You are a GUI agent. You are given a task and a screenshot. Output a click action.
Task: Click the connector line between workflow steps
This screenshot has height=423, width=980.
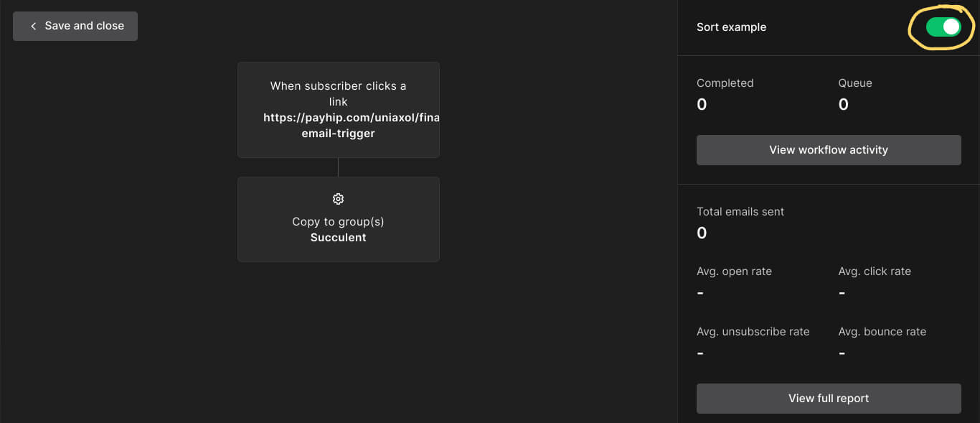point(338,167)
